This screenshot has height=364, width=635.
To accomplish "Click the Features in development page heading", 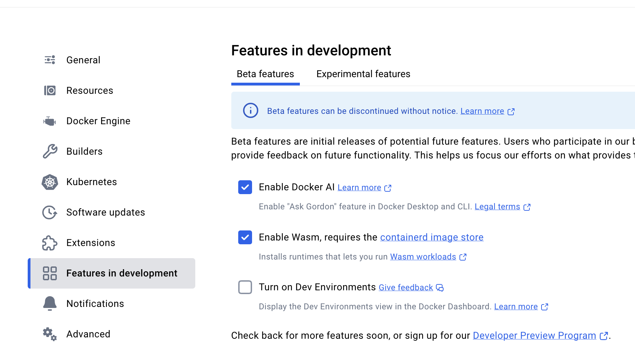I will [x=311, y=51].
